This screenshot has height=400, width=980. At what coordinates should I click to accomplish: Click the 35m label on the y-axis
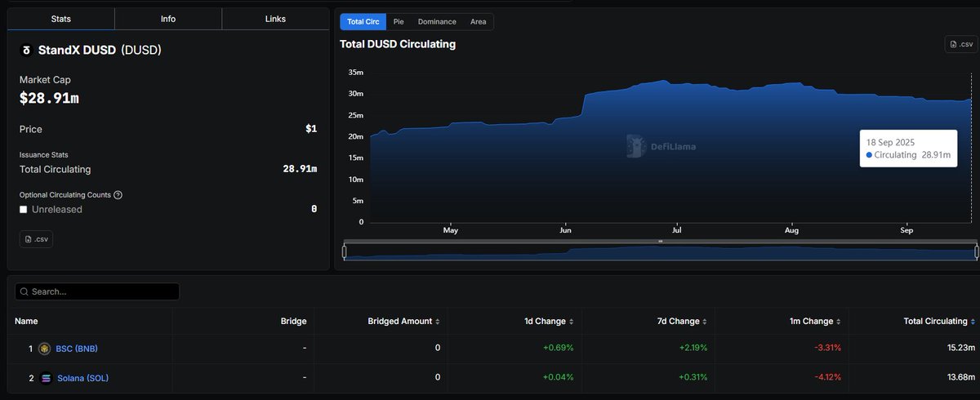coord(355,73)
